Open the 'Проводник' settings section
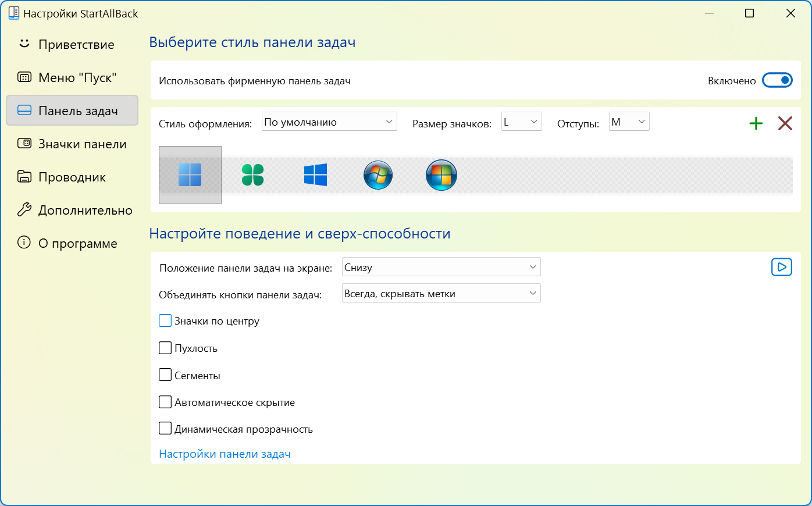 (72, 177)
